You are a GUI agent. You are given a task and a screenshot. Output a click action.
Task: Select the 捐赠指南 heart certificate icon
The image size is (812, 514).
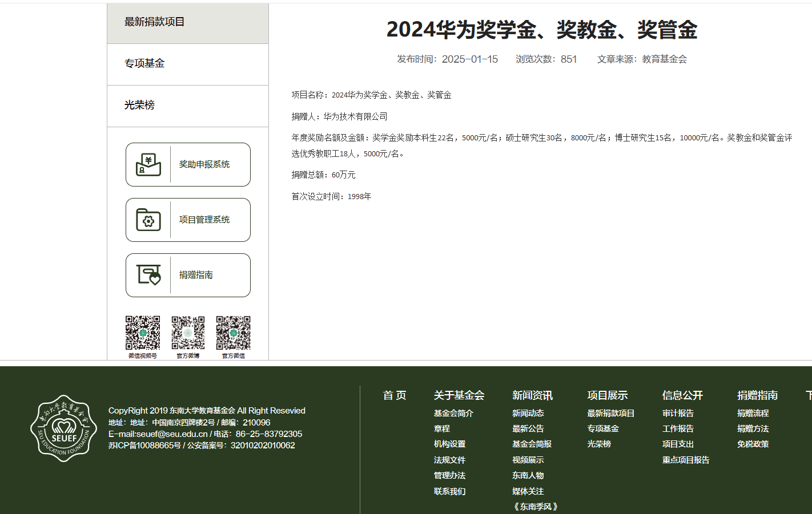point(148,275)
